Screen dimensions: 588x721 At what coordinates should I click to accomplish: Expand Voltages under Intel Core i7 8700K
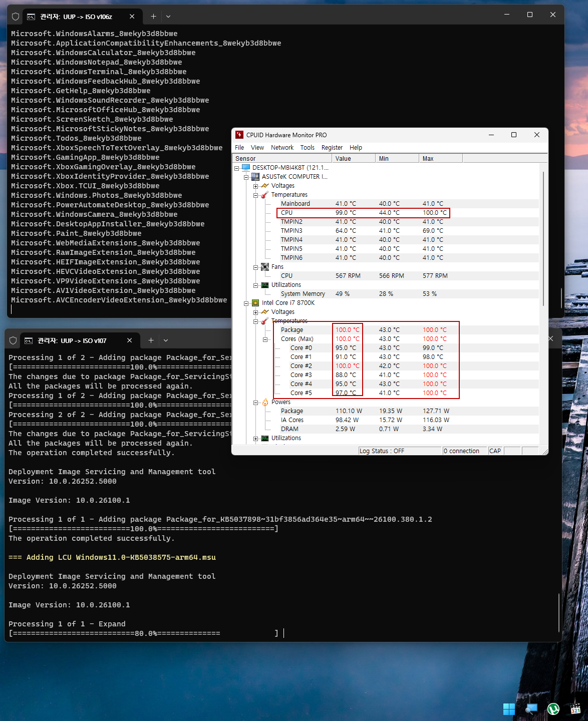click(x=255, y=312)
